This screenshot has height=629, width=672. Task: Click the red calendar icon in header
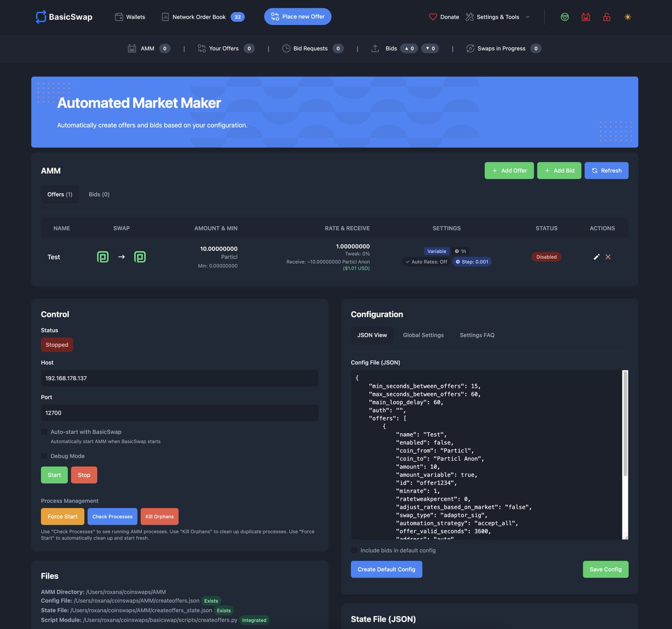[586, 17]
